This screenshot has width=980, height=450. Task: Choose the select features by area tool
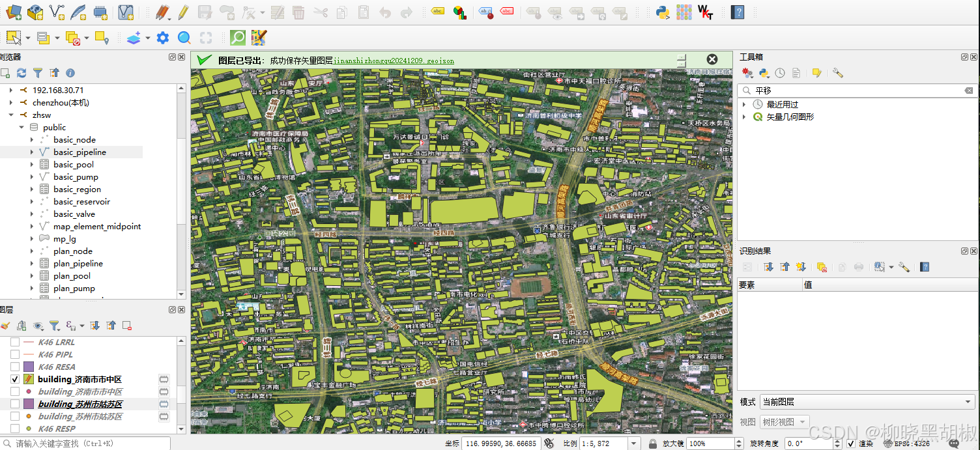coord(14,38)
